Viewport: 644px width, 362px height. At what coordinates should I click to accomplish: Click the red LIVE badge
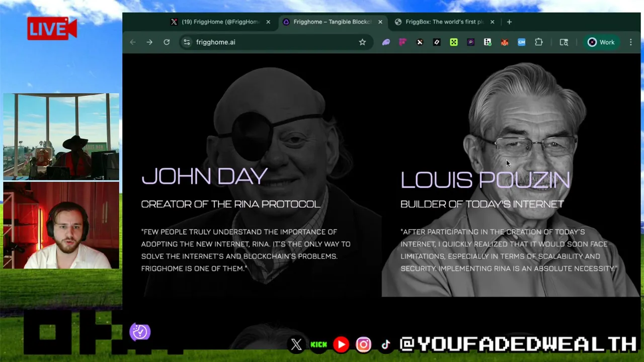pos(52,29)
